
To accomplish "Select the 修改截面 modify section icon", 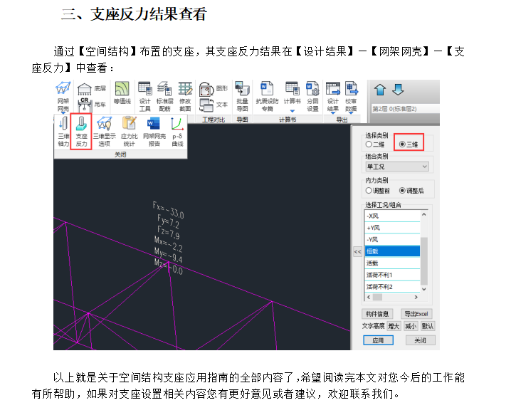I will (185, 88).
